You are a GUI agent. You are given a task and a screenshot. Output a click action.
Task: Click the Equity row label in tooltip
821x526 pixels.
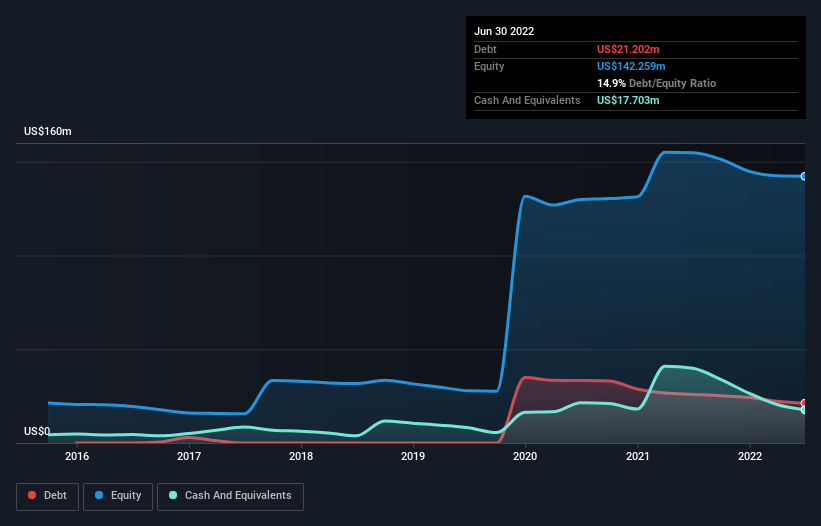(489, 66)
